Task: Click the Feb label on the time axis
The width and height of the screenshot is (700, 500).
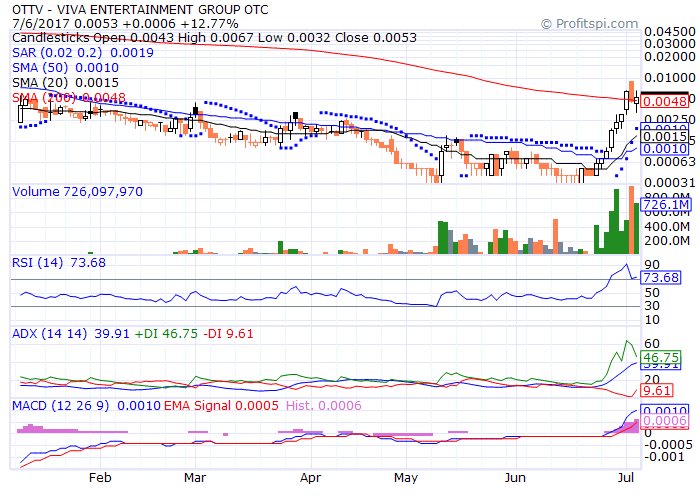Action: tap(100, 478)
